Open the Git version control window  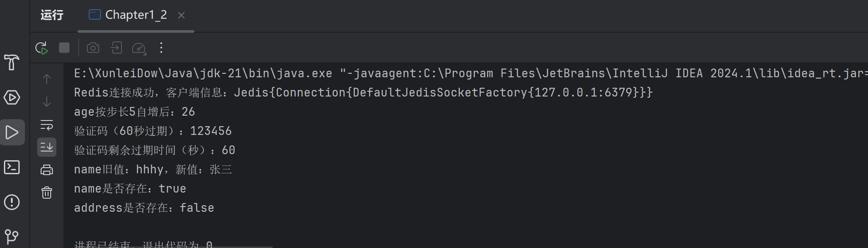point(12,237)
